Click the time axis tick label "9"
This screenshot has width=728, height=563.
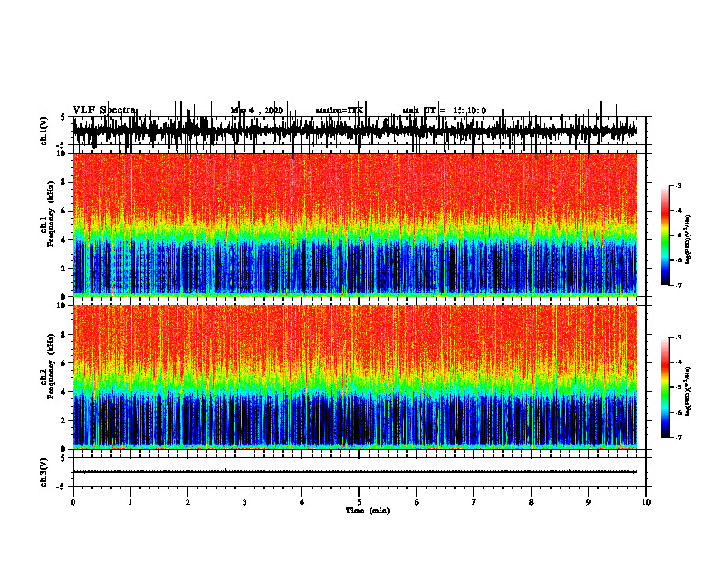coord(588,502)
